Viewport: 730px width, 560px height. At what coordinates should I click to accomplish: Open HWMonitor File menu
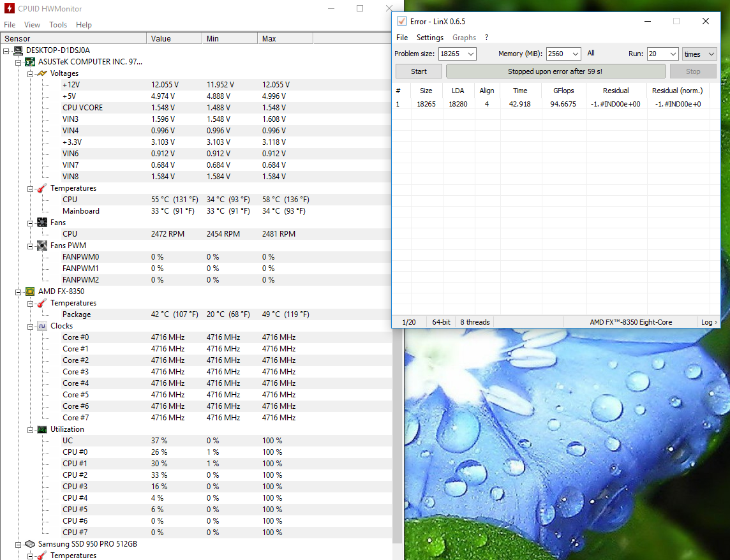coord(10,25)
